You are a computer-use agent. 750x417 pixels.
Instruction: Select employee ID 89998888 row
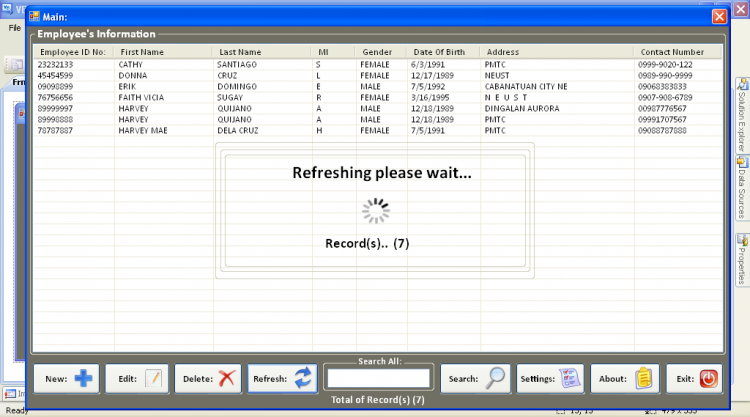click(x=378, y=120)
